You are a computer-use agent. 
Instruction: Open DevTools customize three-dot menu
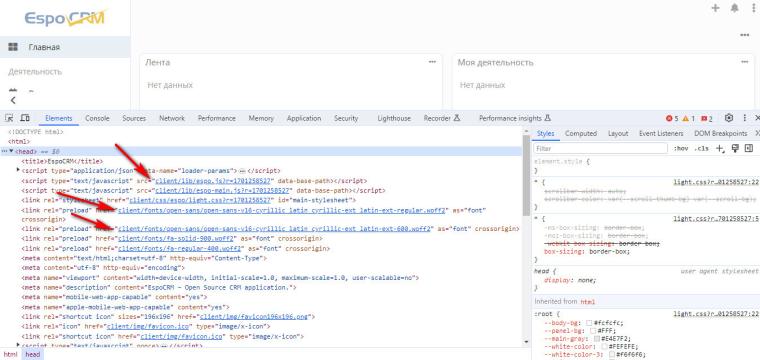[745, 118]
